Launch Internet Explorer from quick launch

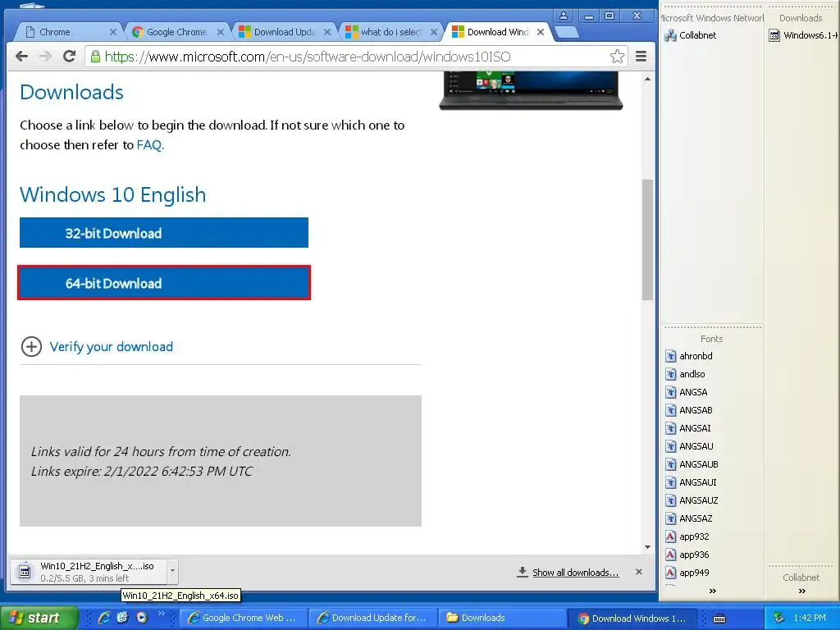coord(104,618)
